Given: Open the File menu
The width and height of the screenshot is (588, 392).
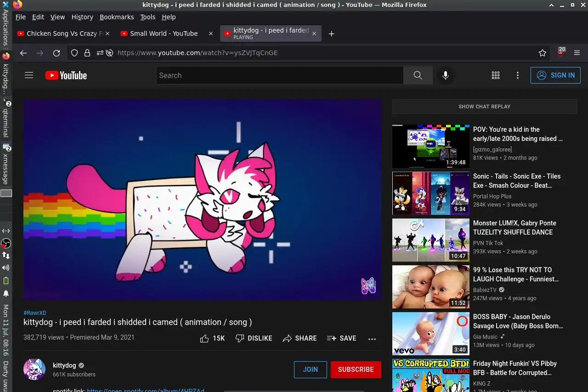Looking at the screenshot, I should [x=21, y=17].
